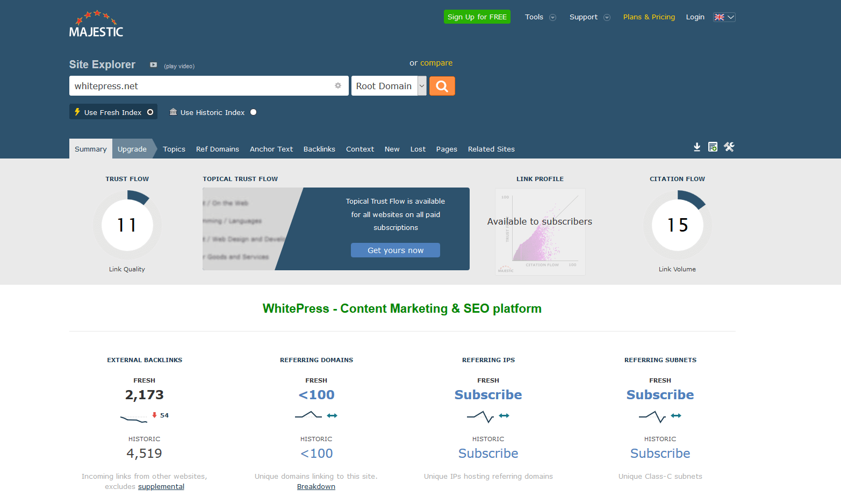The image size is (841, 504).
Task: Expand the Tools menu dropdown
Action: tap(540, 17)
